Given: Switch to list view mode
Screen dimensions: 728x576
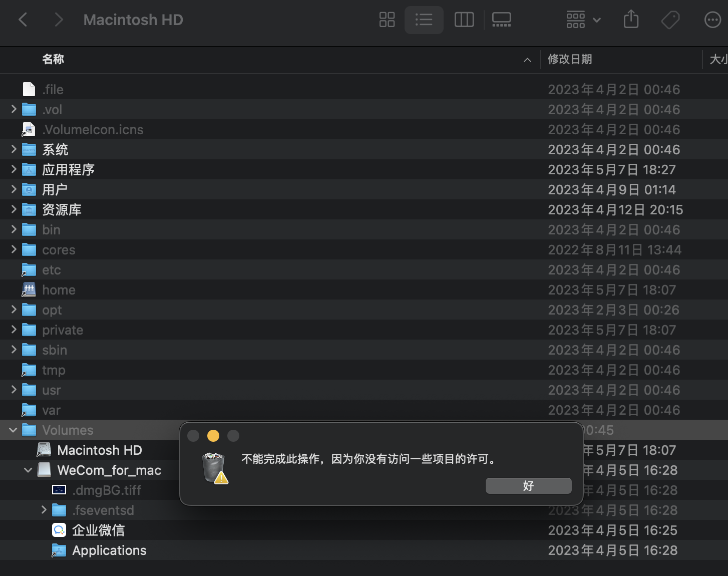Looking at the screenshot, I should 424,20.
